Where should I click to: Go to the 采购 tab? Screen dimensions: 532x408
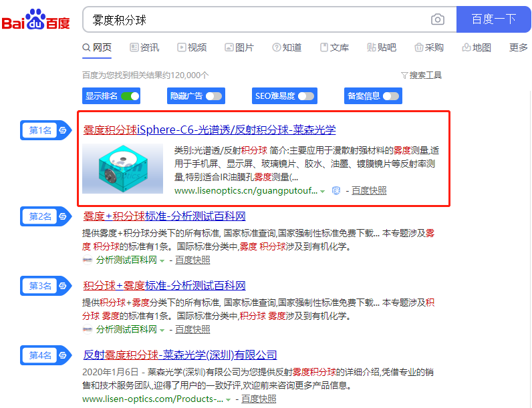pos(429,47)
